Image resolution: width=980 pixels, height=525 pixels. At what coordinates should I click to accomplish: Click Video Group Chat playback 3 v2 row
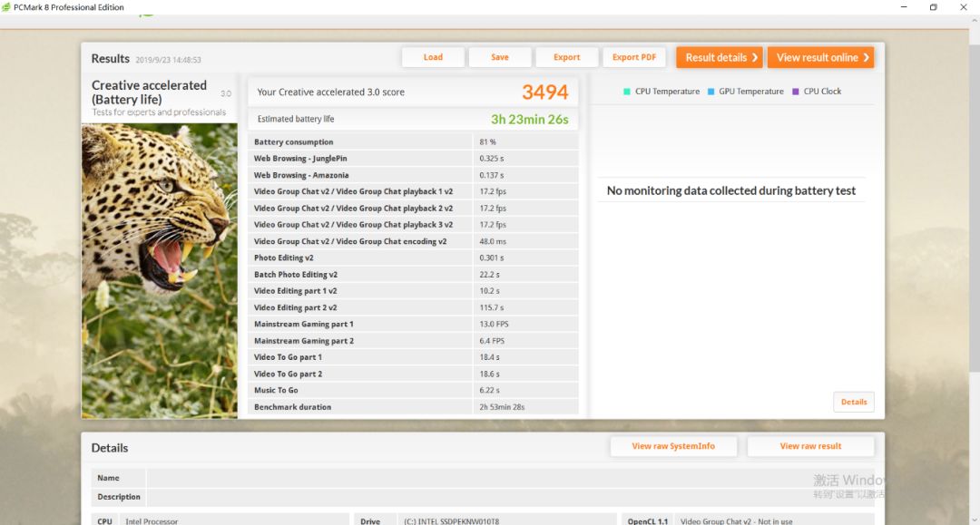[413, 225]
